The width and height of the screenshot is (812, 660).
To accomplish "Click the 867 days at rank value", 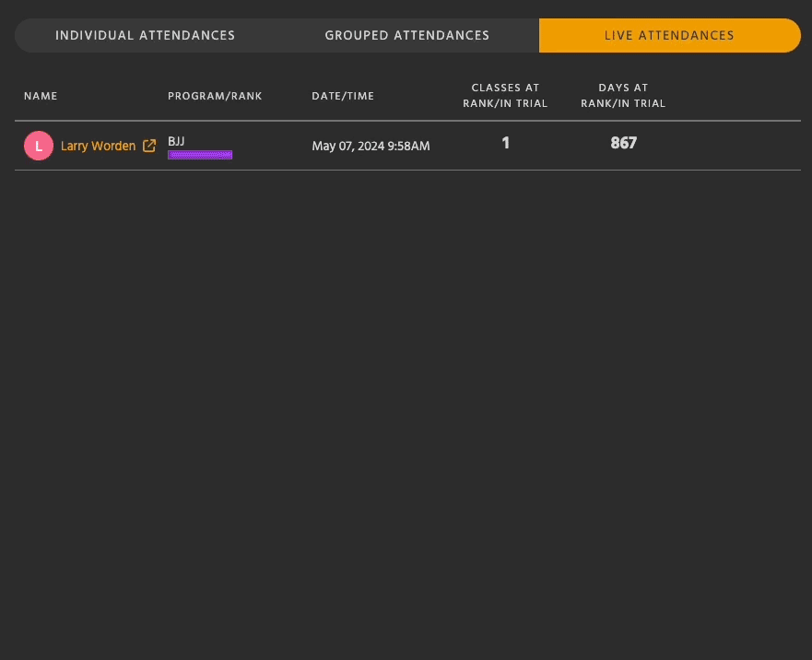I will [x=623, y=143].
